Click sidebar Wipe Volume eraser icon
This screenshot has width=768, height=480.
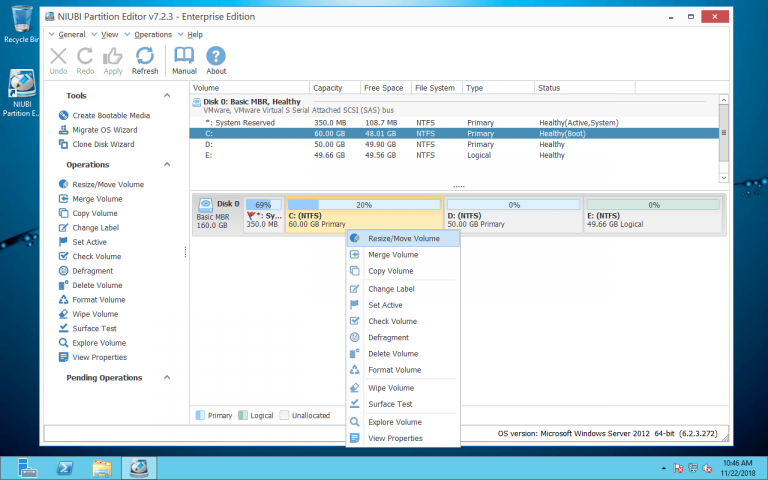click(63, 314)
